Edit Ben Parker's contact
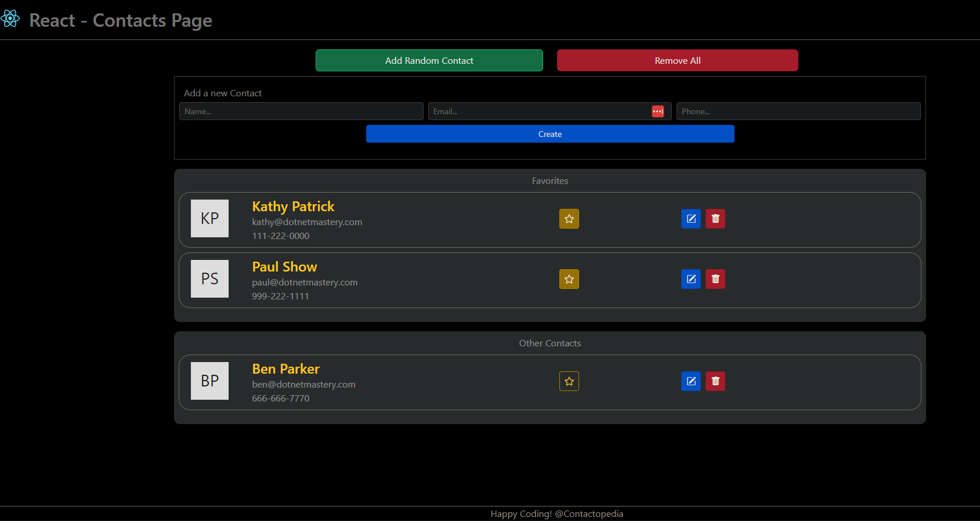Screen dimensions: 980x521 690,381
